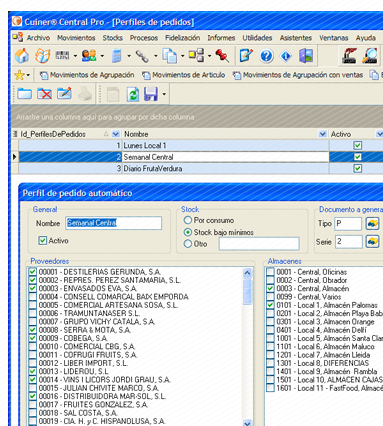Open the Utilidades menu
Screen dimensions: 383x426
pyautogui.click(x=257, y=38)
